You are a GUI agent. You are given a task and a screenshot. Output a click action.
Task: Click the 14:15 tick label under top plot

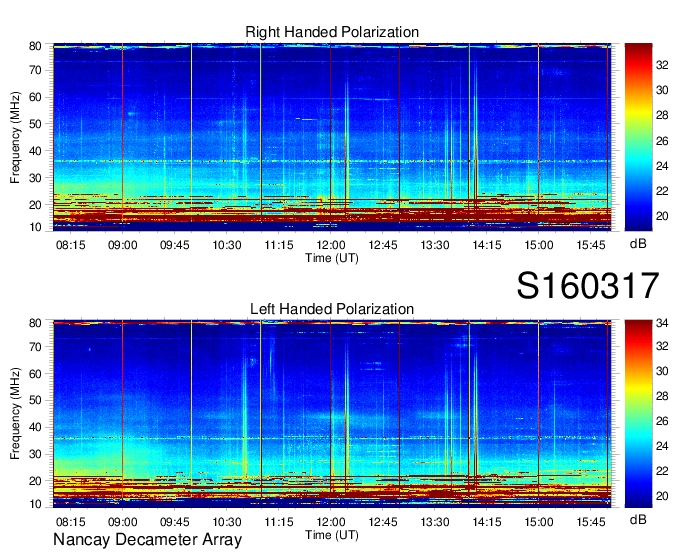click(487, 245)
